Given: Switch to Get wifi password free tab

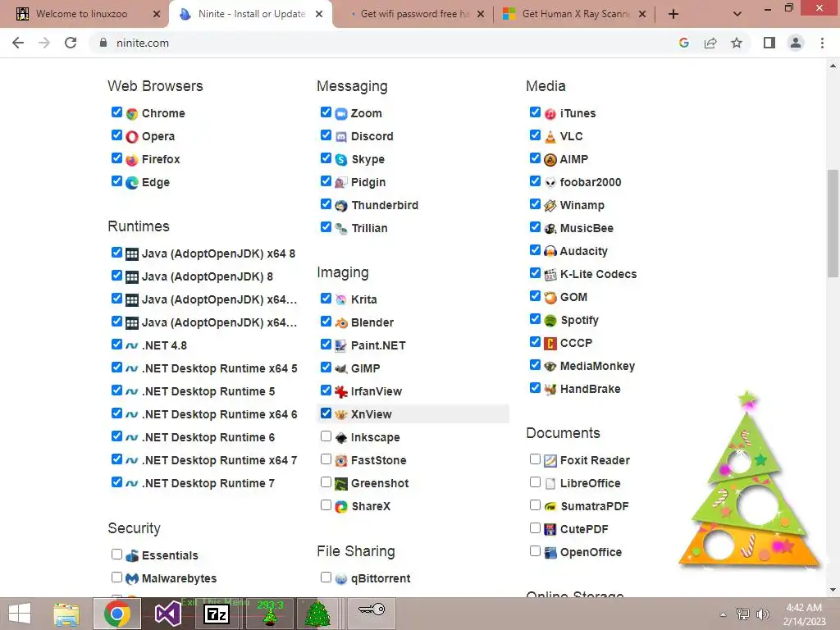Looking at the screenshot, I should 413,14.
